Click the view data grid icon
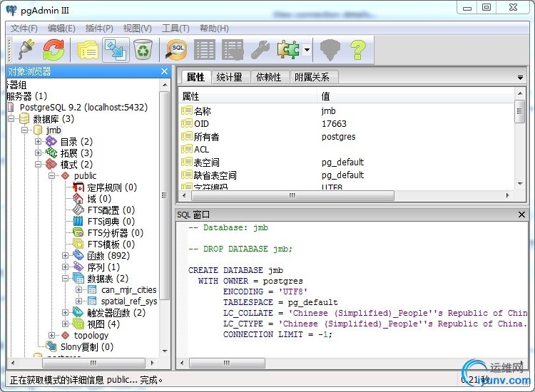 [x=205, y=50]
